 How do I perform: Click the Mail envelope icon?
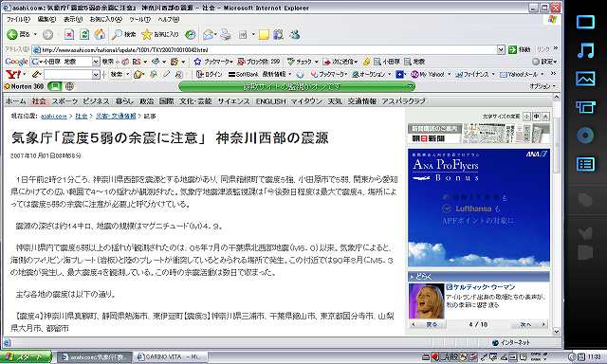[x=209, y=35]
